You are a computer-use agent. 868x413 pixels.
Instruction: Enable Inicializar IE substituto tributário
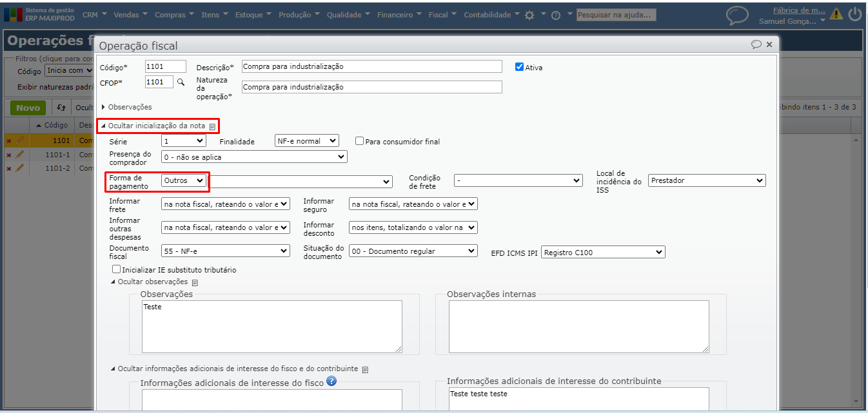[116, 269]
